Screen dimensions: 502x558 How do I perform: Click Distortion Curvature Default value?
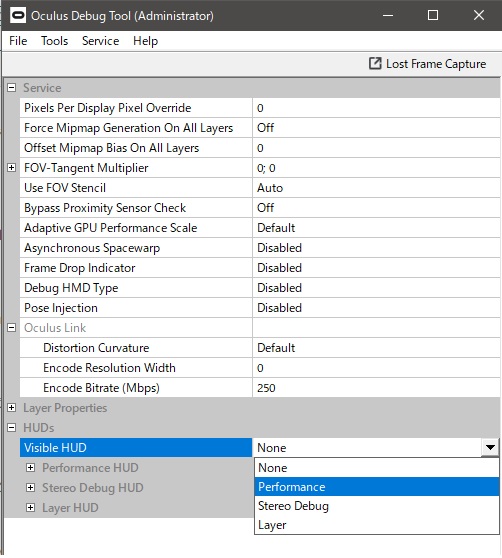pyautogui.click(x=376, y=348)
